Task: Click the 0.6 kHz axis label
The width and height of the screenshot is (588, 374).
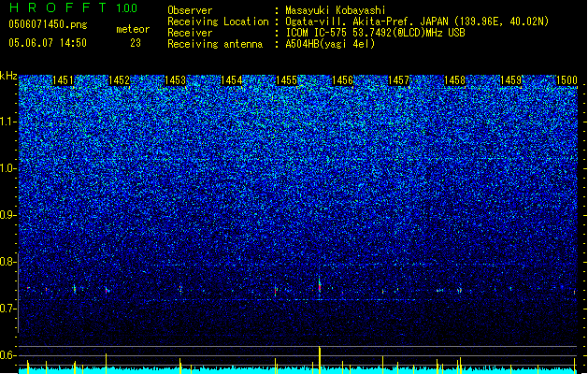Action: pyautogui.click(x=7, y=355)
